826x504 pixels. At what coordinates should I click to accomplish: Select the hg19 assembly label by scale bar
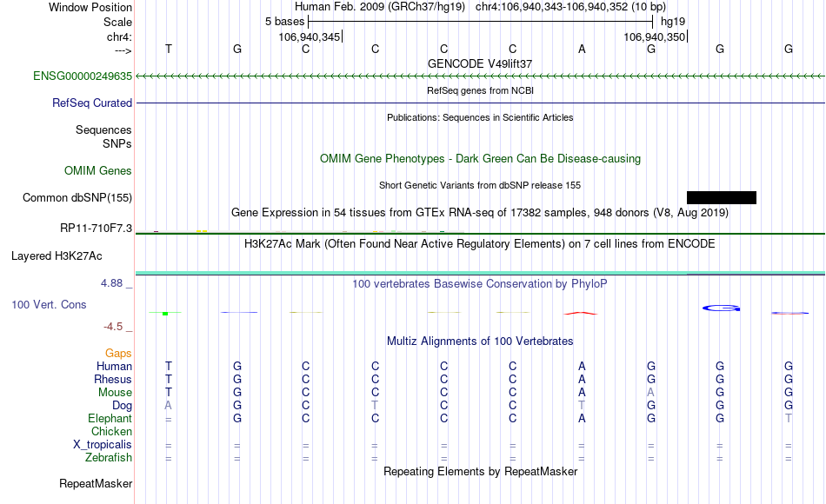pos(673,22)
